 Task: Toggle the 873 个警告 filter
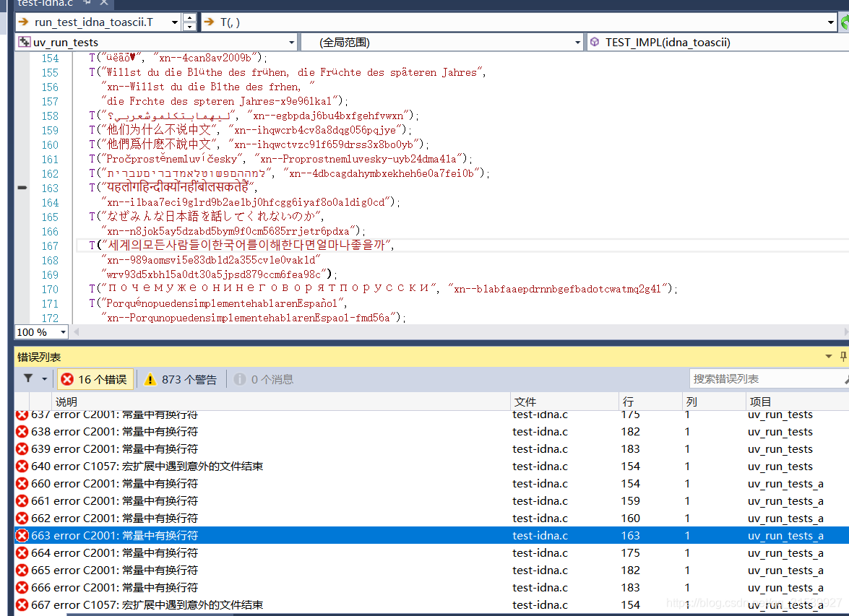(x=180, y=378)
